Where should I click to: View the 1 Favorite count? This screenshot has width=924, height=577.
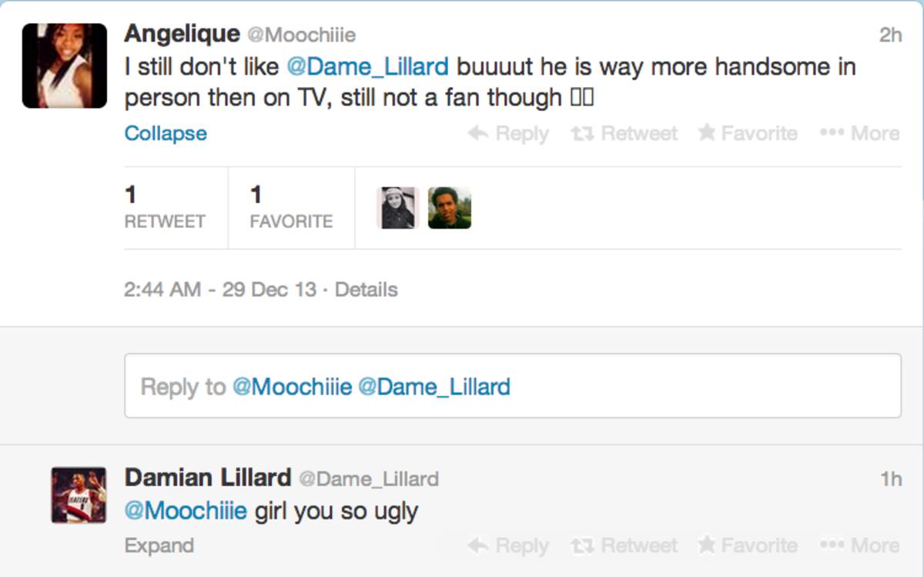[291, 207]
